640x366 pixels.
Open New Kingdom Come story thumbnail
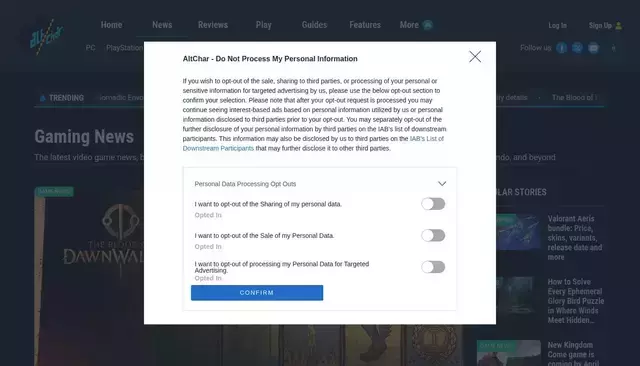[x=509, y=353]
